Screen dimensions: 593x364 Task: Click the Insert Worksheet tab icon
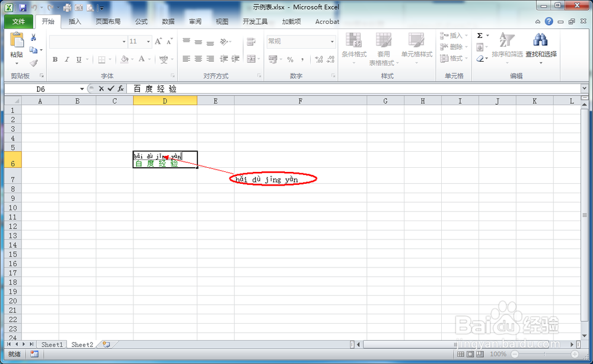(107, 344)
